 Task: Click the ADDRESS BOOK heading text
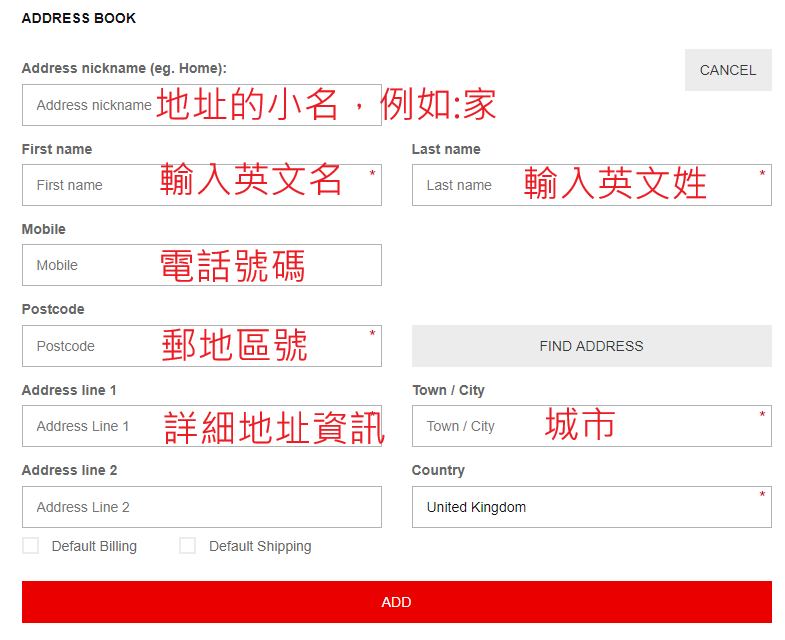click(x=79, y=18)
